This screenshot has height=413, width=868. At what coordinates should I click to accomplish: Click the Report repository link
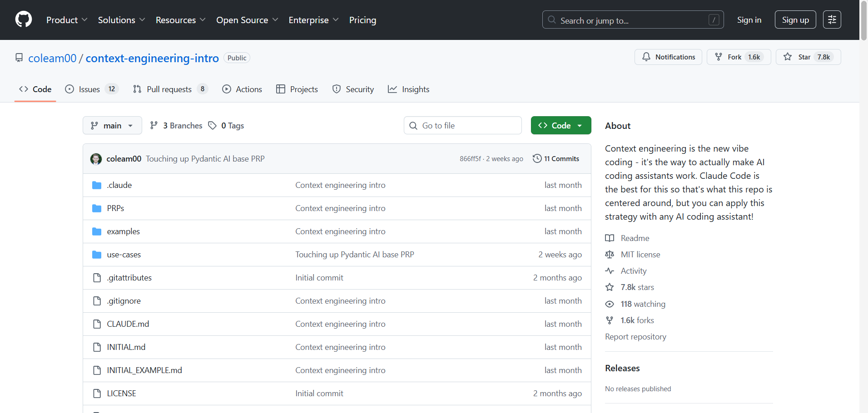[x=635, y=337]
